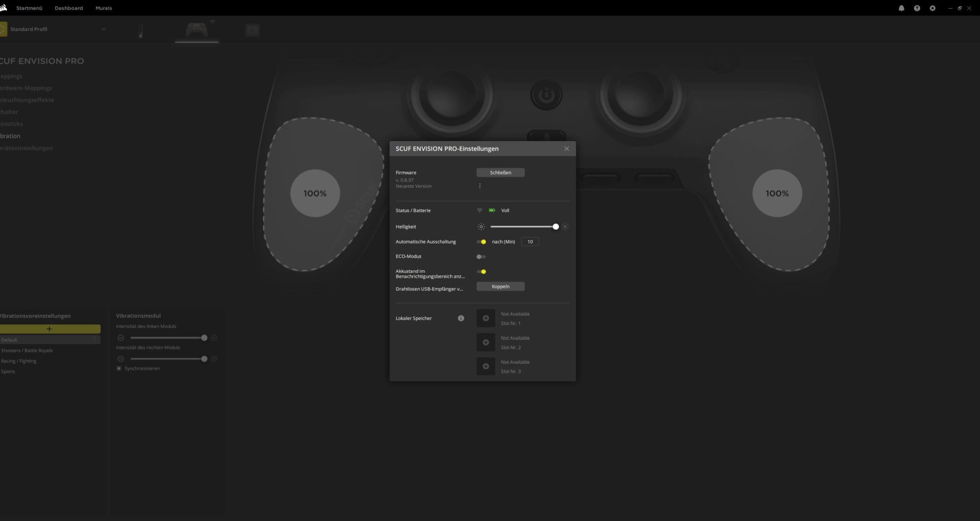Open the Startmenü tab
980x521 pixels.
29,8
